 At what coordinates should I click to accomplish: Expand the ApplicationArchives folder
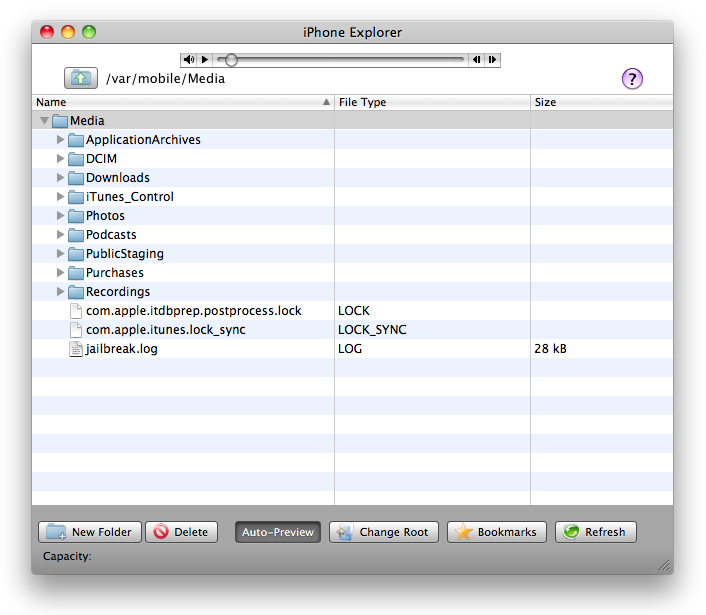point(61,140)
